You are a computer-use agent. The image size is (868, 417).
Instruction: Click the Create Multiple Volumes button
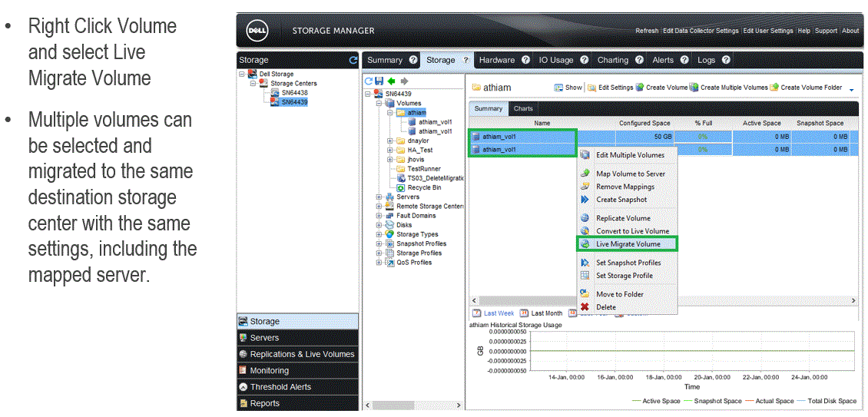(x=728, y=88)
